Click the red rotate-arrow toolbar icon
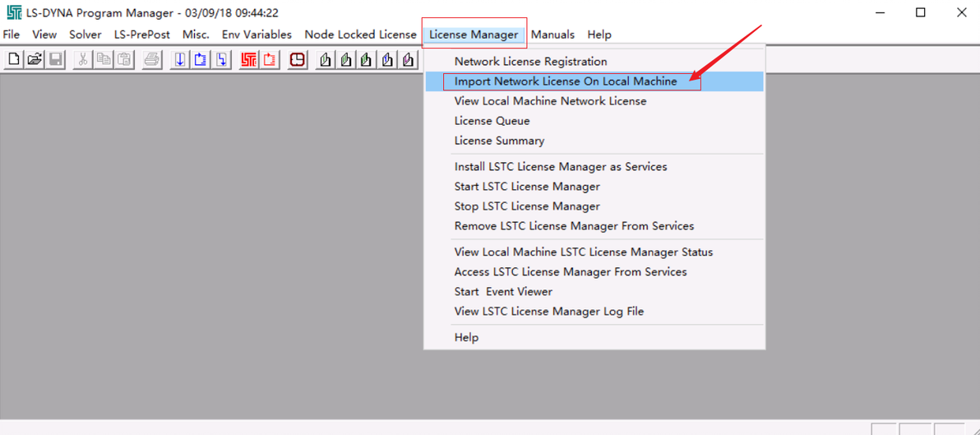Screen dimensions: 980x435 (270, 60)
